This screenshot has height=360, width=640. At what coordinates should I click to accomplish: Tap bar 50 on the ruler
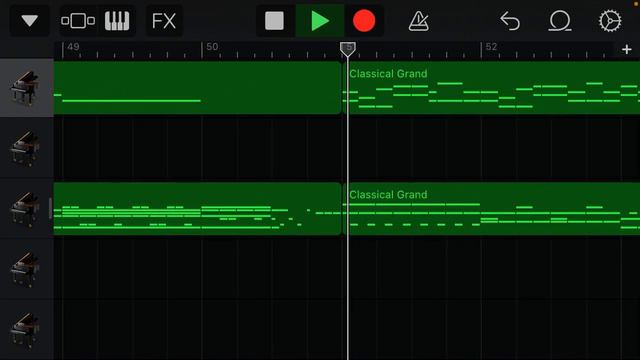click(x=212, y=47)
